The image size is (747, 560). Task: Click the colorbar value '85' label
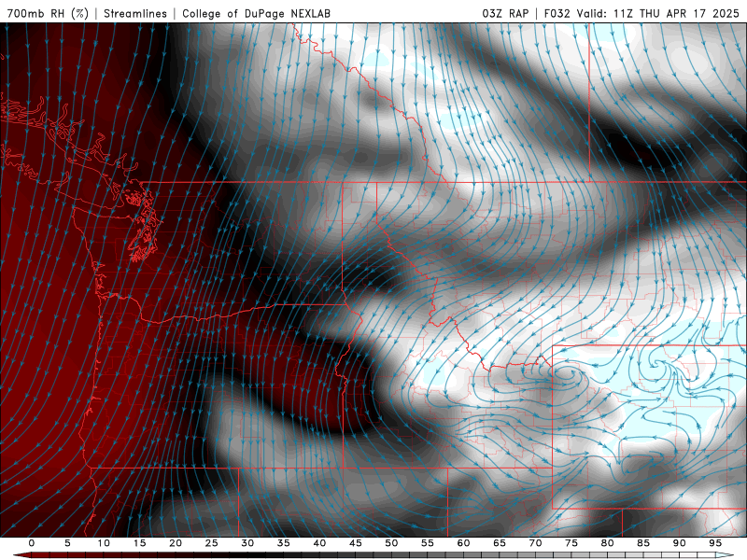643,543
